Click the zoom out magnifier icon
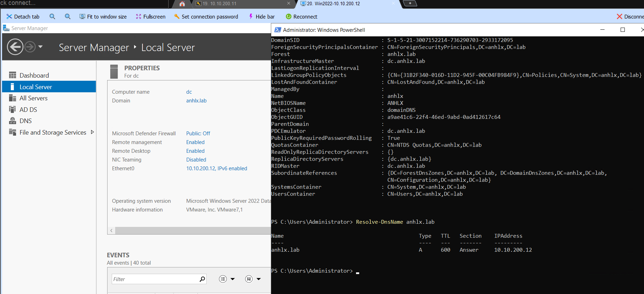The height and width of the screenshot is (294, 644). click(x=68, y=16)
